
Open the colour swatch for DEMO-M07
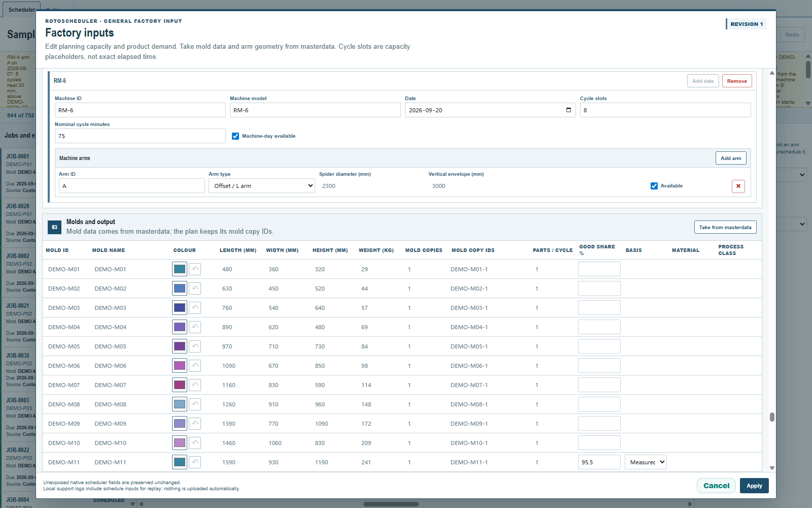coord(180,385)
